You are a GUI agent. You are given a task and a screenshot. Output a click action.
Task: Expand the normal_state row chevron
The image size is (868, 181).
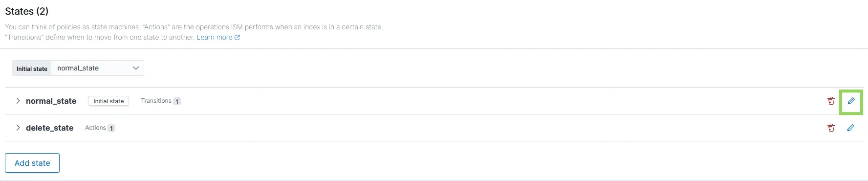pyautogui.click(x=18, y=101)
